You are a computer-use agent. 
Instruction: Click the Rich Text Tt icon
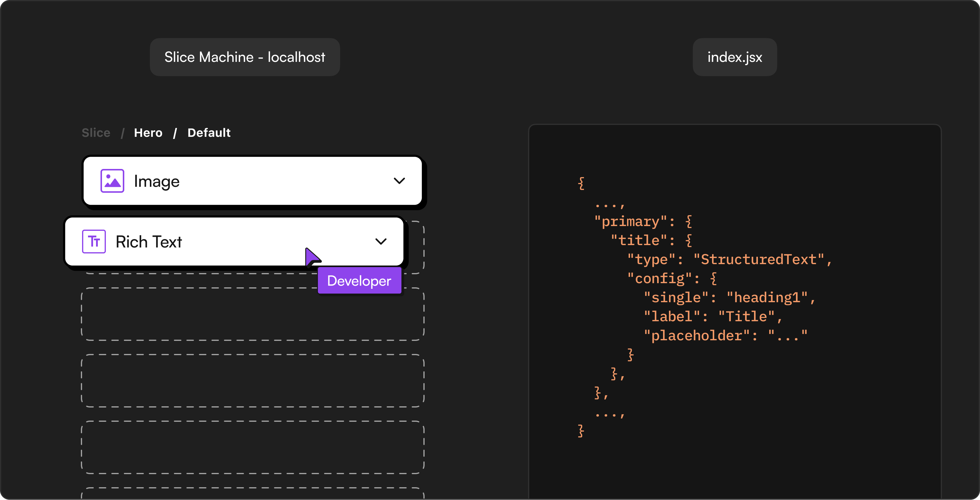pyautogui.click(x=94, y=241)
